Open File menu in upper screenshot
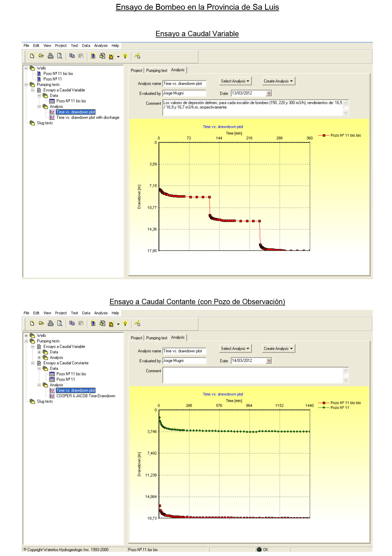The height and width of the screenshot is (556, 392). (x=26, y=46)
